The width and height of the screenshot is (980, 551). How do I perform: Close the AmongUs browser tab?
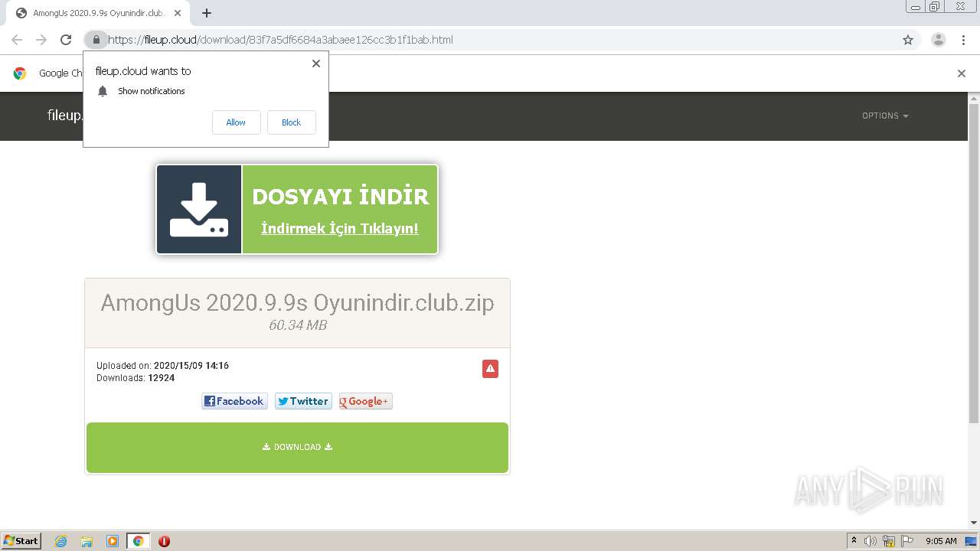click(177, 13)
